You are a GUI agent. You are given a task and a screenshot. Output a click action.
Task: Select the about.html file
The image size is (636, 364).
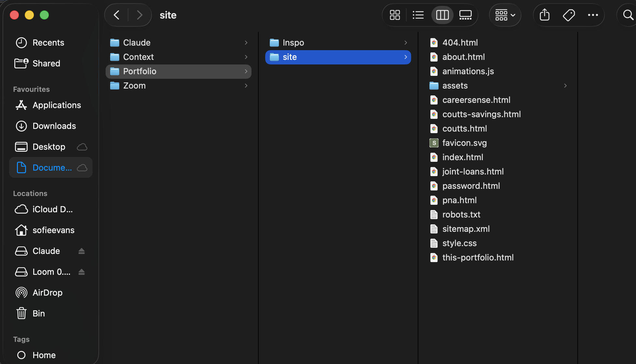[x=498, y=57]
